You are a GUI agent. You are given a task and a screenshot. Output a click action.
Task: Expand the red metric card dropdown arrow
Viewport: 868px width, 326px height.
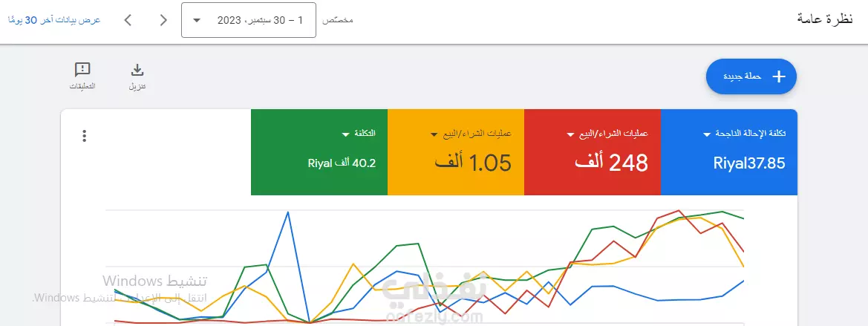[x=571, y=134]
